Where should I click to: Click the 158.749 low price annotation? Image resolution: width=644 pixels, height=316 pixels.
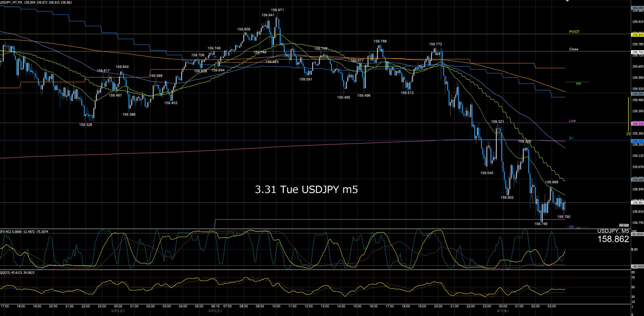[x=541, y=224]
